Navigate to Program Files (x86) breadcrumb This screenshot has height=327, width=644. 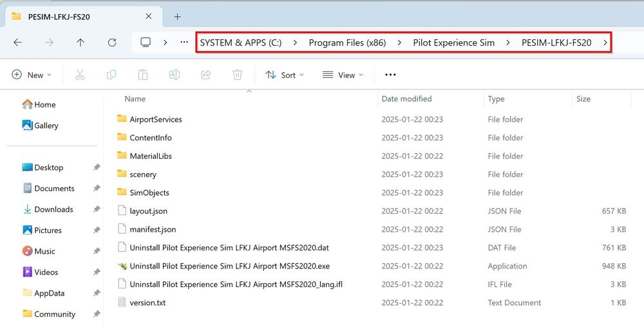348,42
